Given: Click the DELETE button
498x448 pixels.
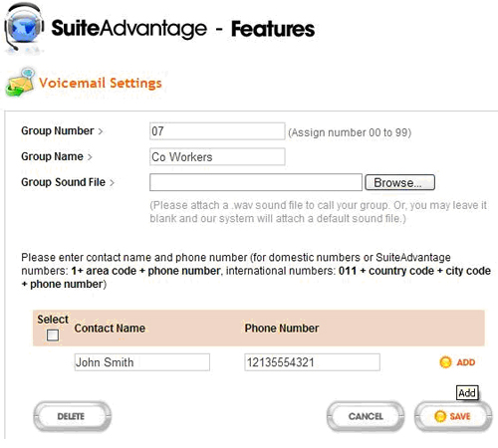Looking at the screenshot, I should tap(72, 416).
